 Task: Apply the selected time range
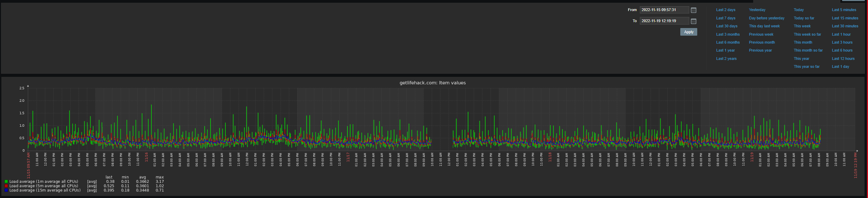689,32
